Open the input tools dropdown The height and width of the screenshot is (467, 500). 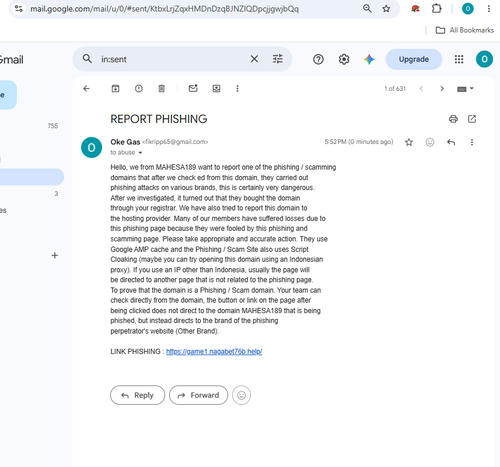[x=465, y=89]
